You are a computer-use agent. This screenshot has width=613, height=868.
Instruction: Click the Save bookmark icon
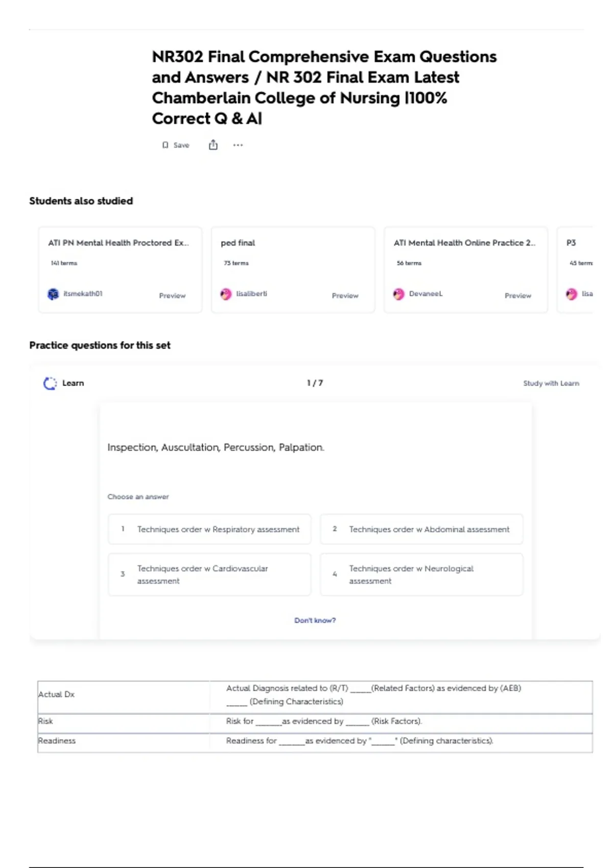point(165,146)
